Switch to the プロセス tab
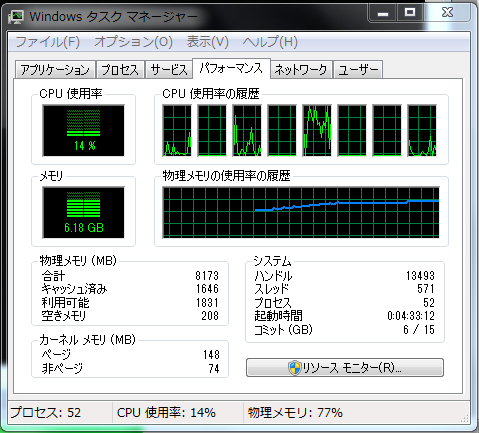The width and height of the screenshot is (479, 433). (120, 70)
